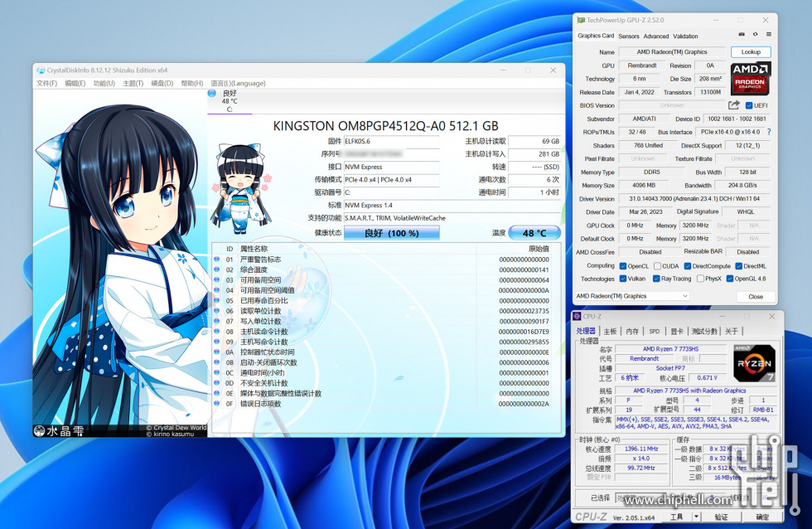The width and height of the screenshot is (812, 529).
Task: Click the 良好 (100 %) health status button
Action: [391, 233]
